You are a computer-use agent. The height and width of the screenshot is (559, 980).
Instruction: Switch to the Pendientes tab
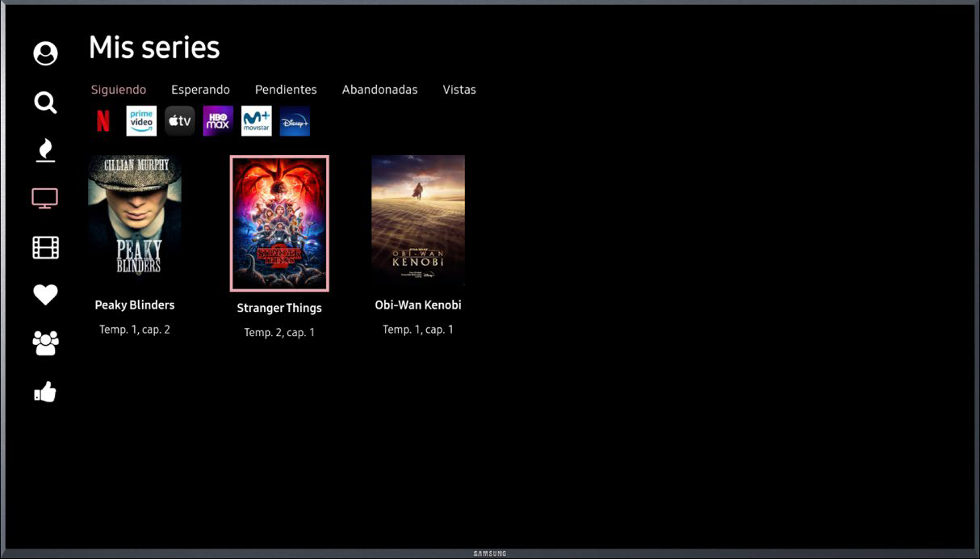(x=286, y=90)
